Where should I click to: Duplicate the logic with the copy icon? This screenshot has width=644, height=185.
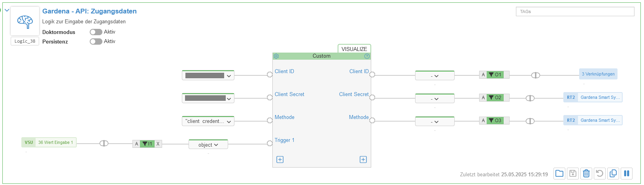613,174
